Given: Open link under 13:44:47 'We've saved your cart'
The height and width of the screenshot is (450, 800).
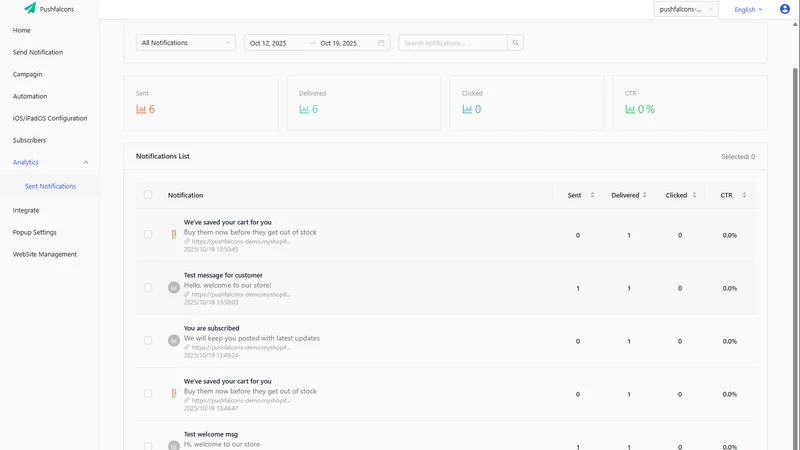Looking at the screenshot, I should [241, 401].
